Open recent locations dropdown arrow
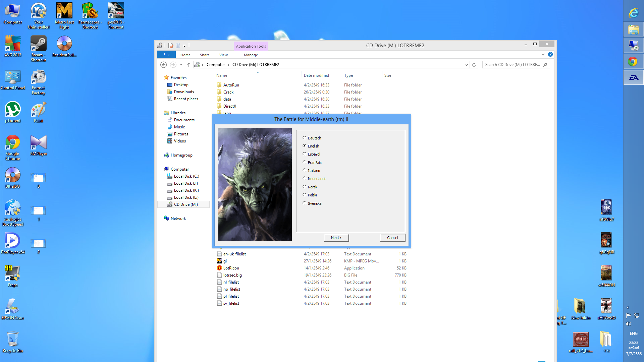 pyautogui.click(x=181, y=65)
